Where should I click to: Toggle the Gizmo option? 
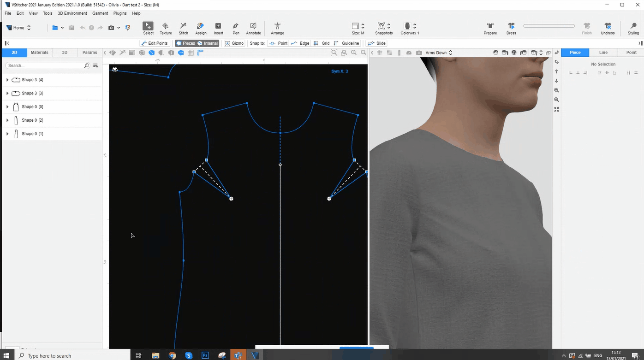234,43
